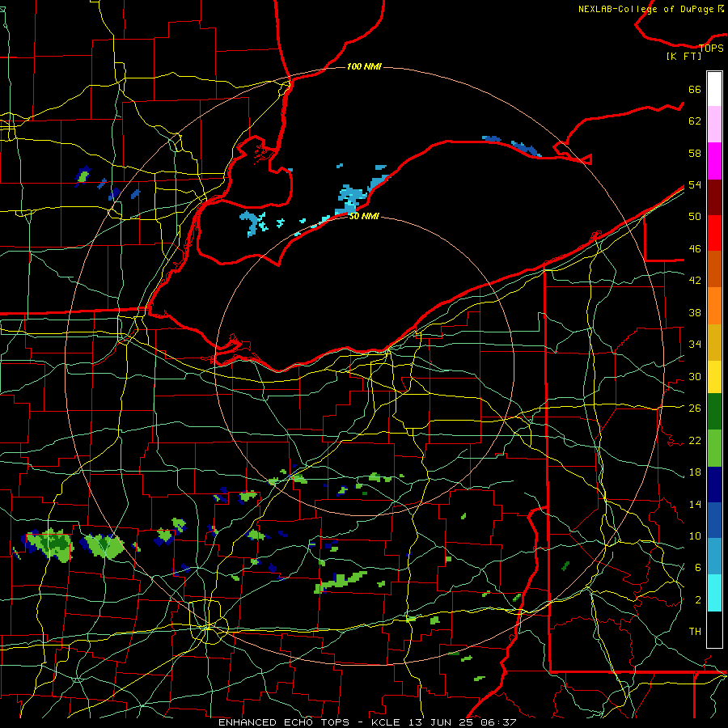Click the bright red legend swatch
This screenshot has height=728, width=728.
point(714,233)
